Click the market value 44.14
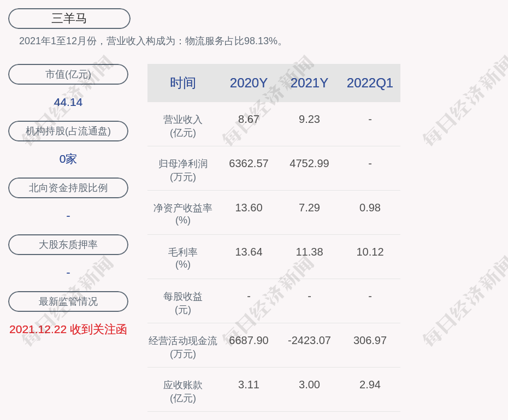The height and width of the screenshot is (420, 508). (x=68, y=102)
